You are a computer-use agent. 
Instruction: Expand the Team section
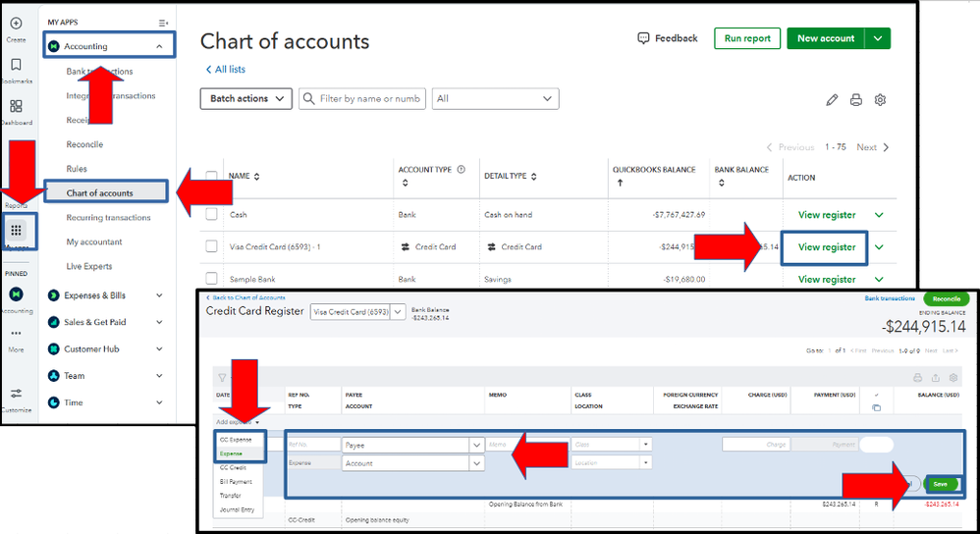(x=159, y=376)
